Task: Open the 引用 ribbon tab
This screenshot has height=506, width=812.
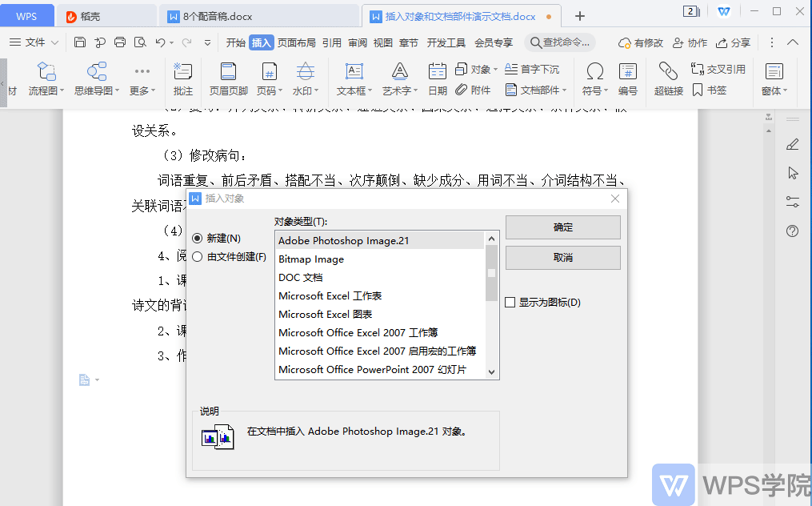Action: pyautogui.click(x=331, y=42)
